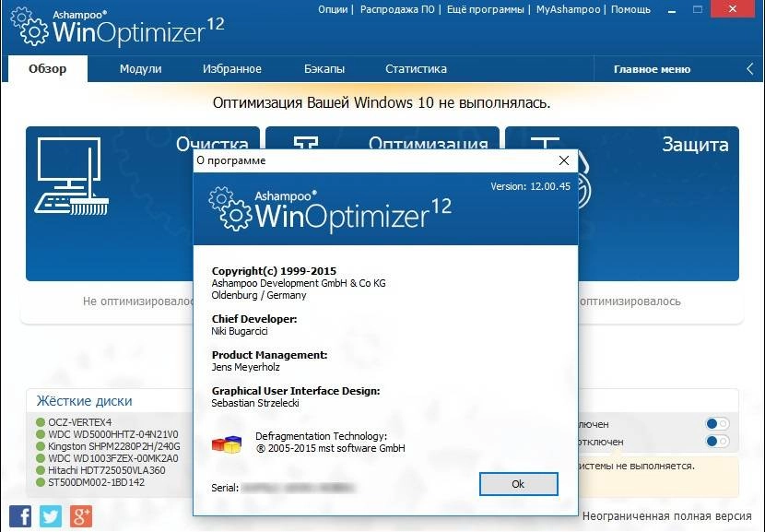The height and width of the screenshot is (532, 765).
Task: Click the Sebastian Strzelecki name
Action: click(x=255, y=403)
